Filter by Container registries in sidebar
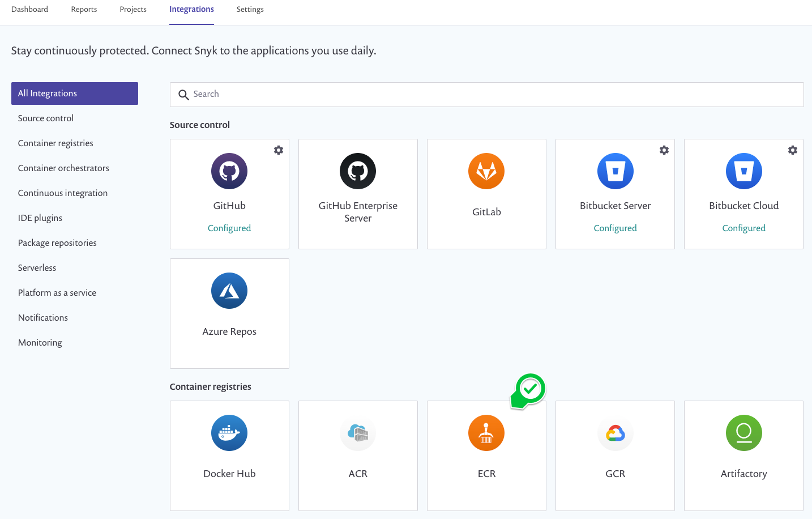812x519 pixels. pos(55,143)
